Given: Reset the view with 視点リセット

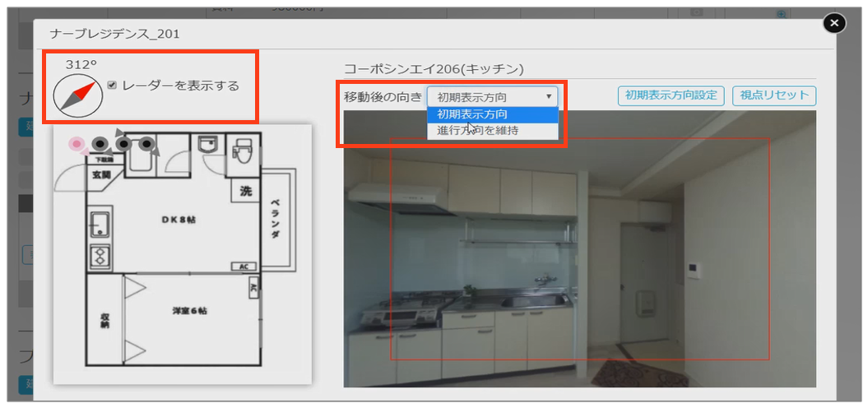Looking at the screenshot, I should [x=774, y=95].
